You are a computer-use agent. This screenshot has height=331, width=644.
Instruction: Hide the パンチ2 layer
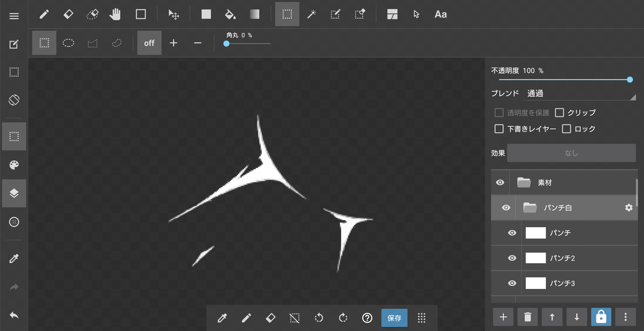[512, 258]
